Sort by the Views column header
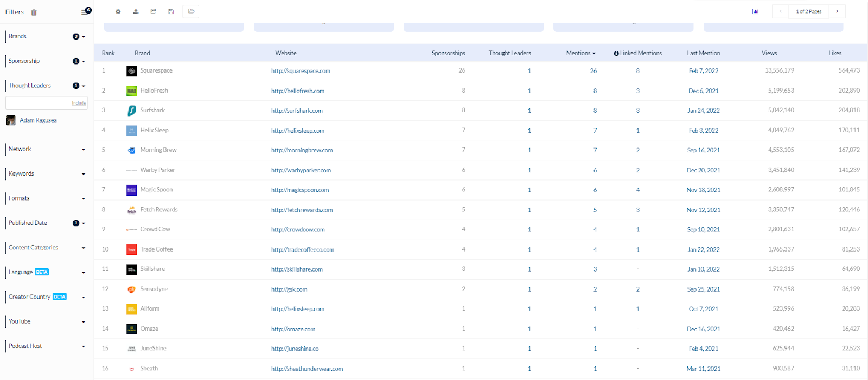Image resolution: width=868 pixels, height=380 pixels. (x=769, y=53)
